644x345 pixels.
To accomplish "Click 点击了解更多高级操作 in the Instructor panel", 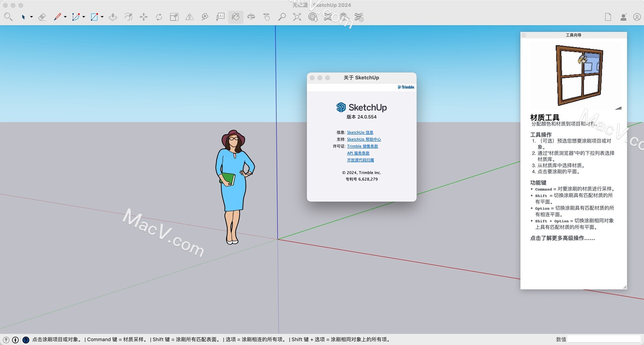I will click(x=562, y=238).
